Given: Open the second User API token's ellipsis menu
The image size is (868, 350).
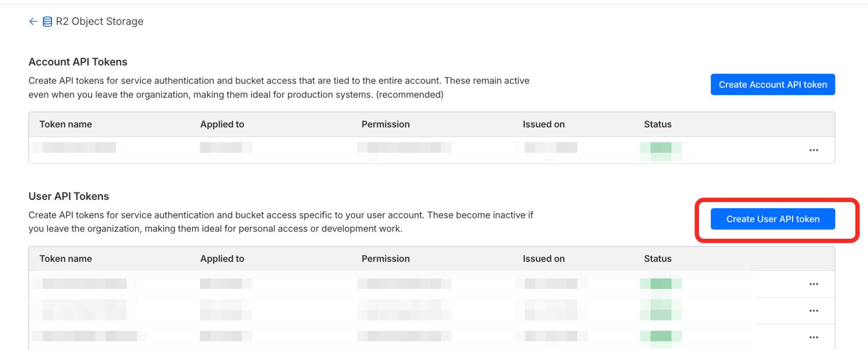Looking at the screenshot, I should [813, 311].
